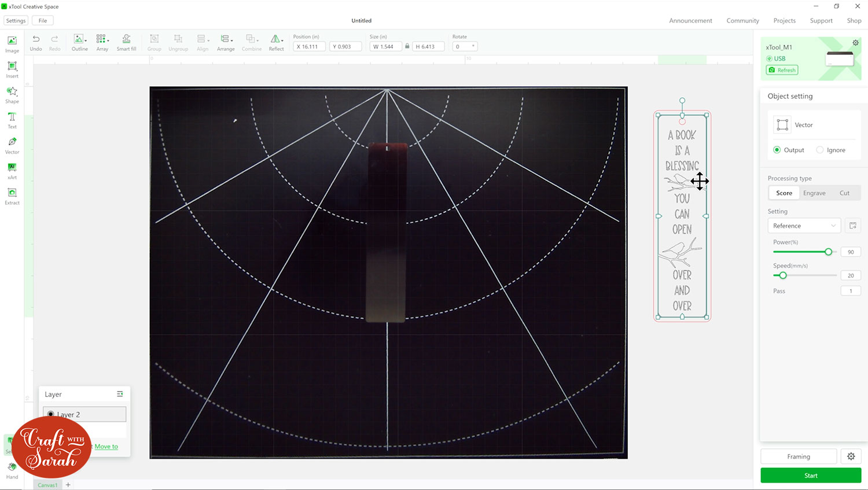Open the Array tool

pos(102,43)
